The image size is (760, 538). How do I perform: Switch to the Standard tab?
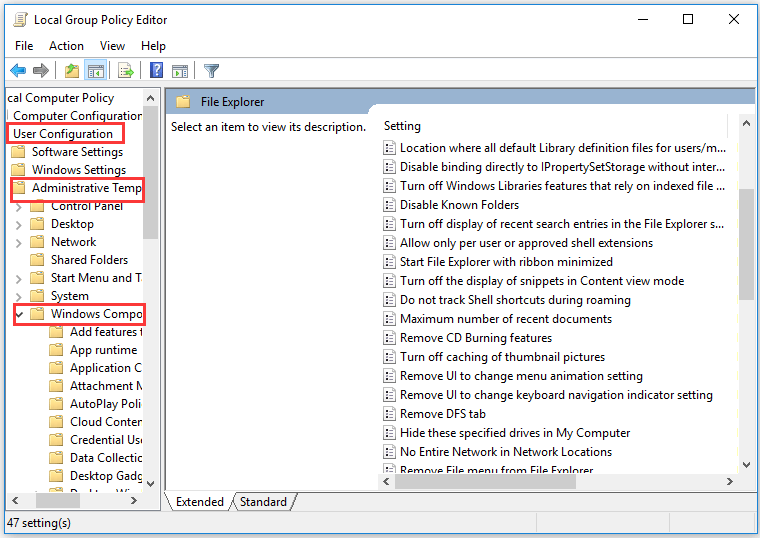pyautogui.click(x=263, y=502)
